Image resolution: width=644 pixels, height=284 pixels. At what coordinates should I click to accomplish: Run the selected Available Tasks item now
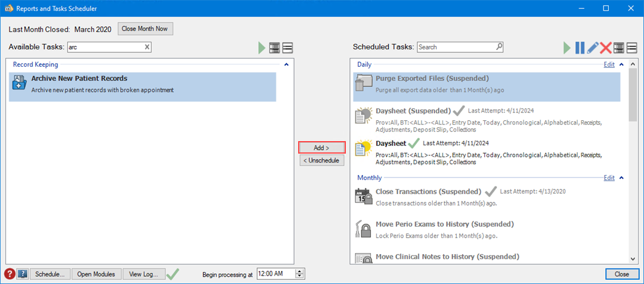pos(262,48)
